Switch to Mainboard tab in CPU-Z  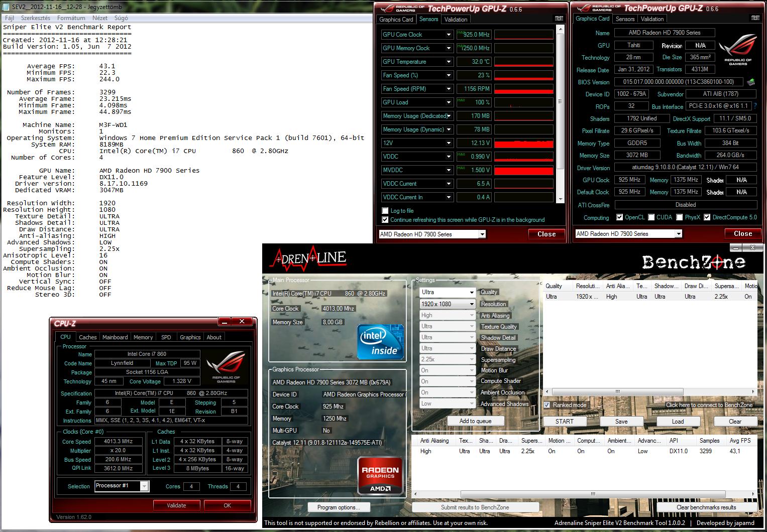pyautogui.click(x=115, y=337)
